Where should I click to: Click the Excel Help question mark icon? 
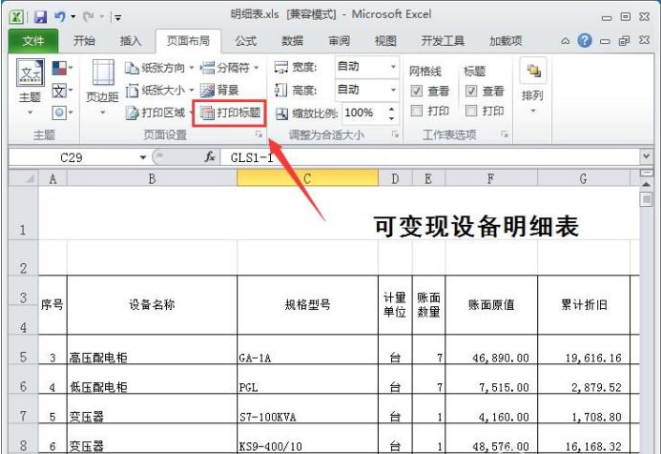[585, 41]
